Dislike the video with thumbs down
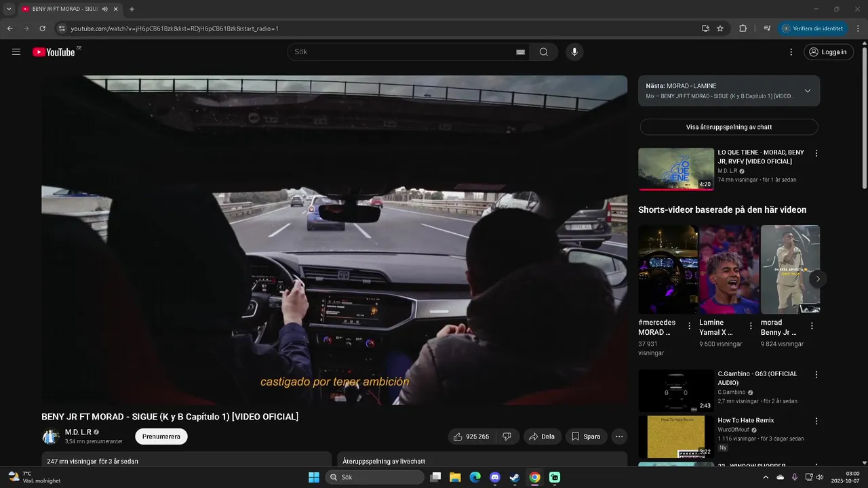The height and width of the screenshot is (488, 868). coord(507,436)
